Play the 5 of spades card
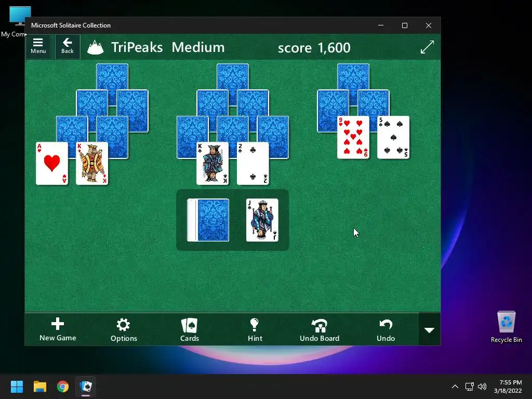Image resolution: width=532 pixels, height=399 pixels. 393,137
